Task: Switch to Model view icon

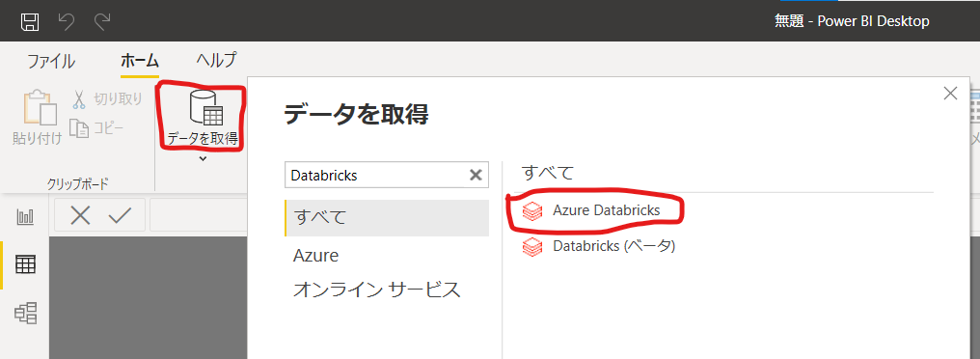Action: [26, 313]
